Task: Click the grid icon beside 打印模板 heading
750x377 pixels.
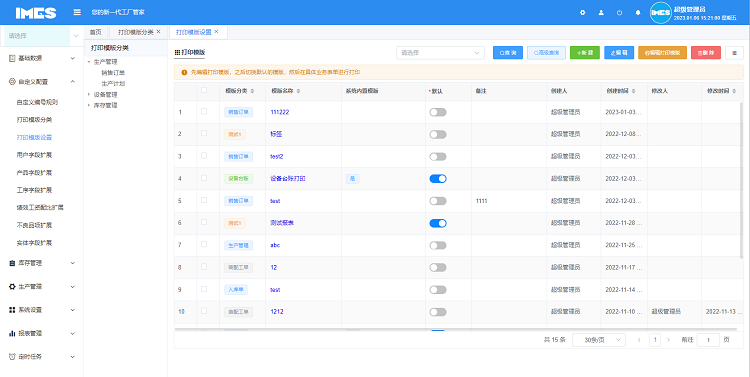Action: pos(177,52)
